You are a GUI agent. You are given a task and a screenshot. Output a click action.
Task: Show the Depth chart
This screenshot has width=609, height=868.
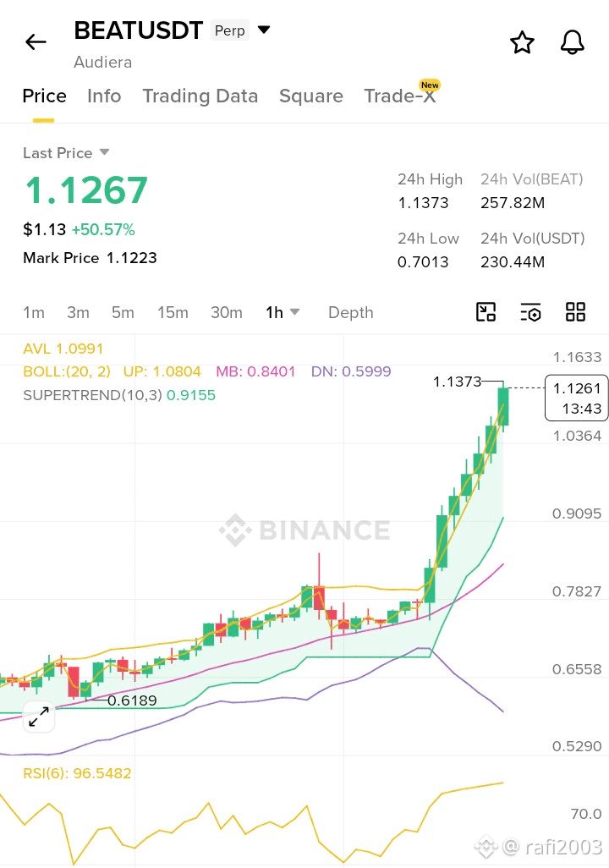click(350, 312)
